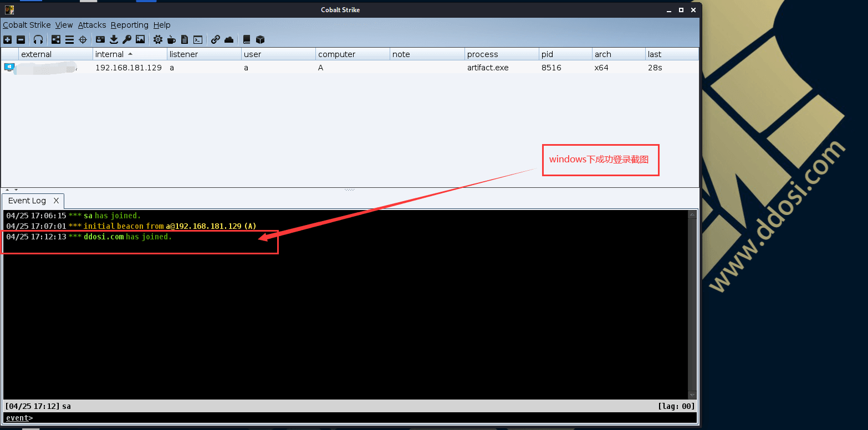Click the 'ddosi.com has joined.' log line

coord(89,237)
